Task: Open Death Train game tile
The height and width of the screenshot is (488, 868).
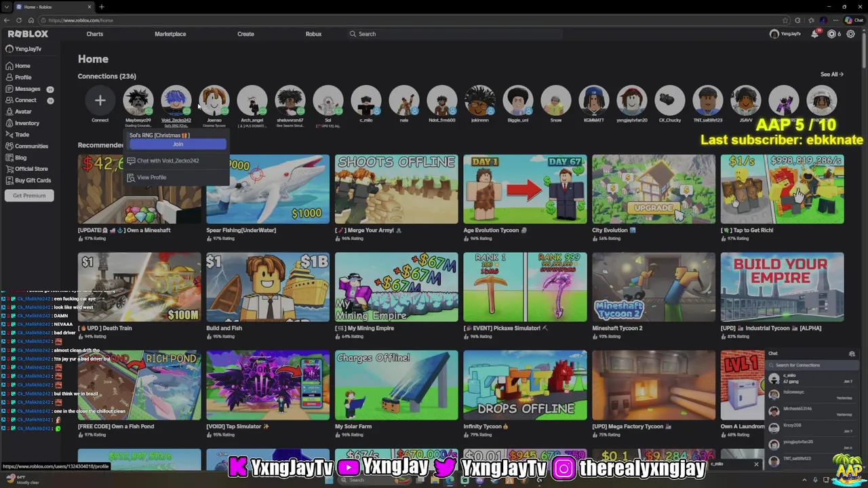Action: point(139,287)
